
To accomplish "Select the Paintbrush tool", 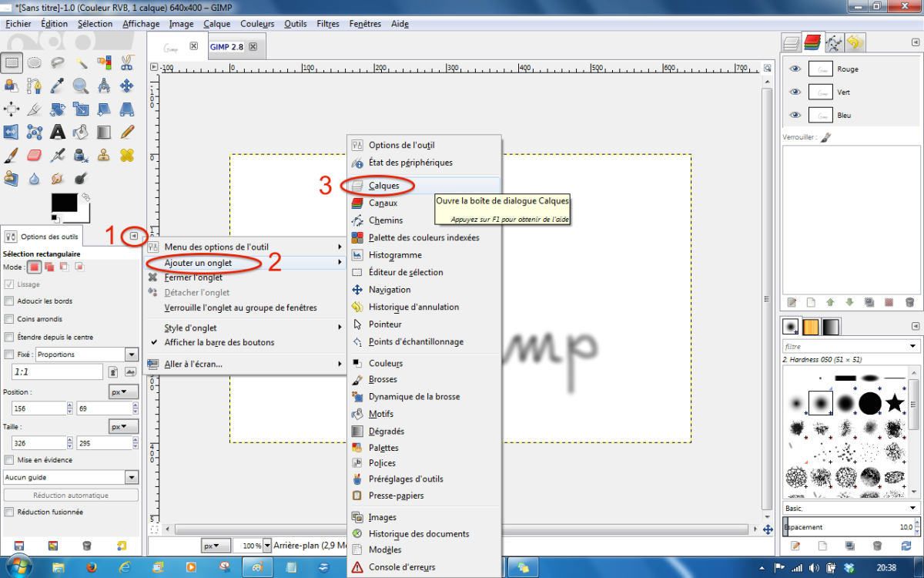I will coord(12,156).
